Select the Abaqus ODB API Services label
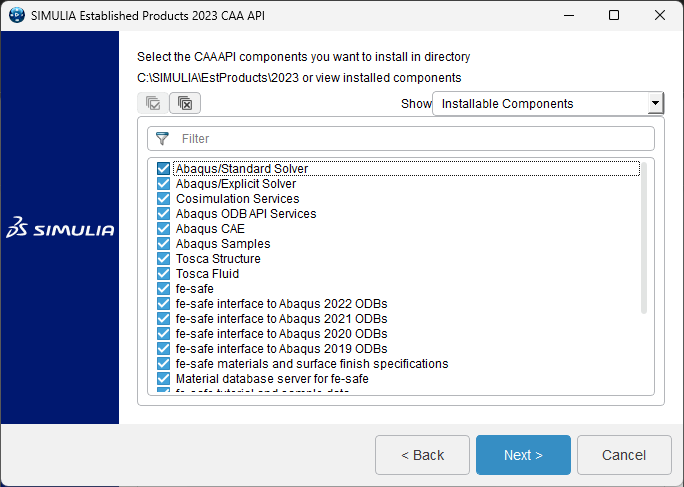Viewport: 684px width, 487px height. pos(246,214)
